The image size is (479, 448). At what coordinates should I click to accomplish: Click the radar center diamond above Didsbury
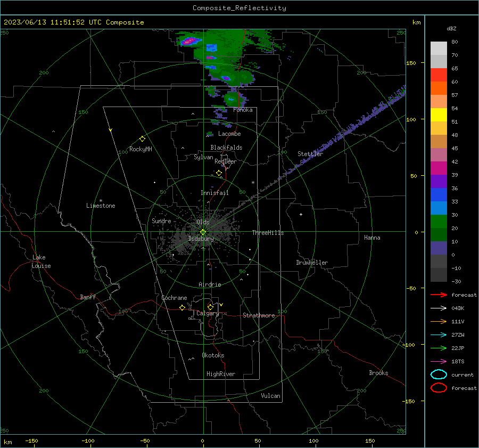pyautogui.click(x=203, y=232)
